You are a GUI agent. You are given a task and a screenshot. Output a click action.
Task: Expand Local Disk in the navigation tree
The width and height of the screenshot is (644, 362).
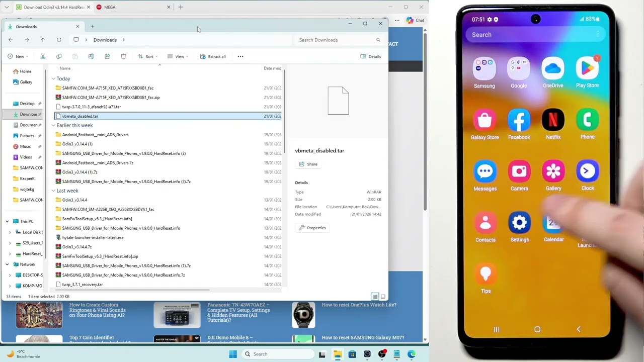10,232
